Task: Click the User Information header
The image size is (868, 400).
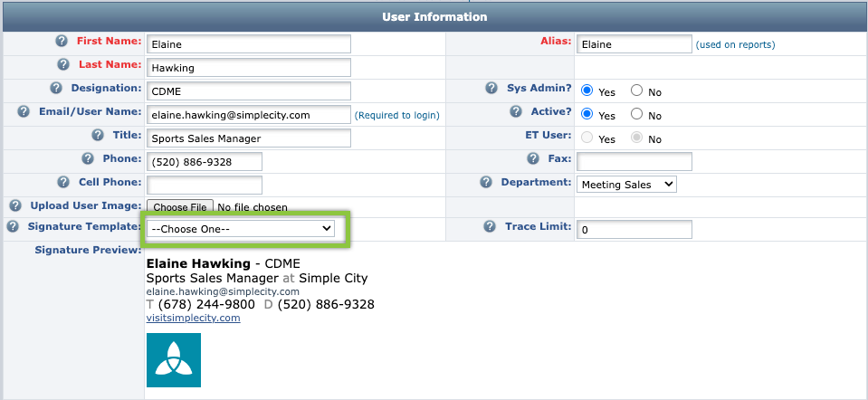Action: tap(434, 16)
